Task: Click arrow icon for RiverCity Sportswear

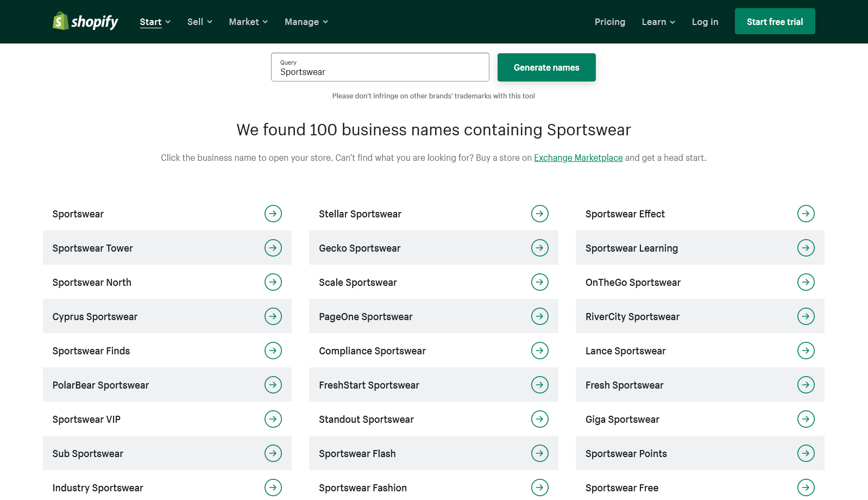Action: click(806, 316)
